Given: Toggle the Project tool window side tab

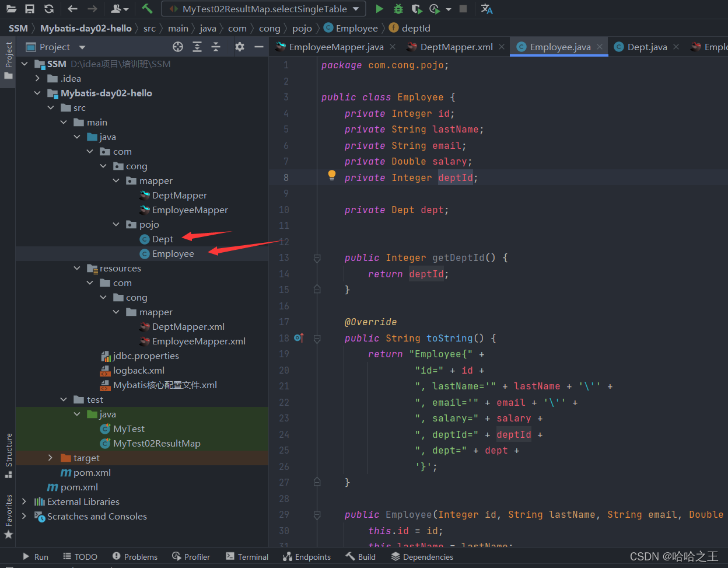Looking at the screenshot, I should click(x=8, y=61).
